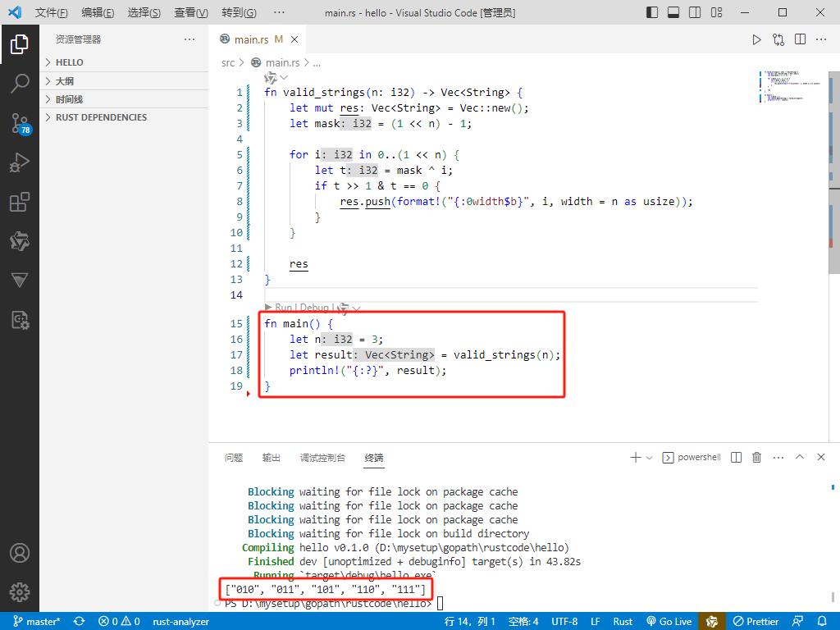This screenshot has height=630, width=840.
Task: Toggle primary side bar layout icon
Action: click(x=652, y=12)
